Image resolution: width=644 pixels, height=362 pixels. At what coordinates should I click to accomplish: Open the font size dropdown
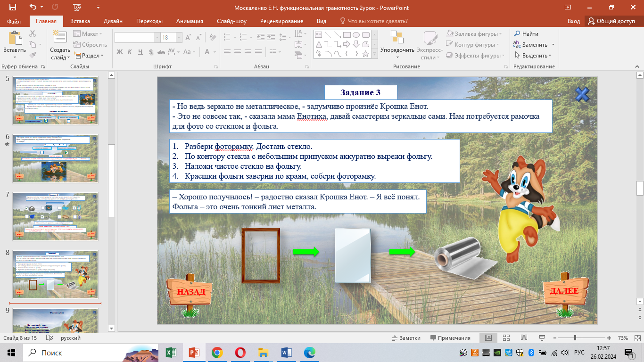point(179,37)
